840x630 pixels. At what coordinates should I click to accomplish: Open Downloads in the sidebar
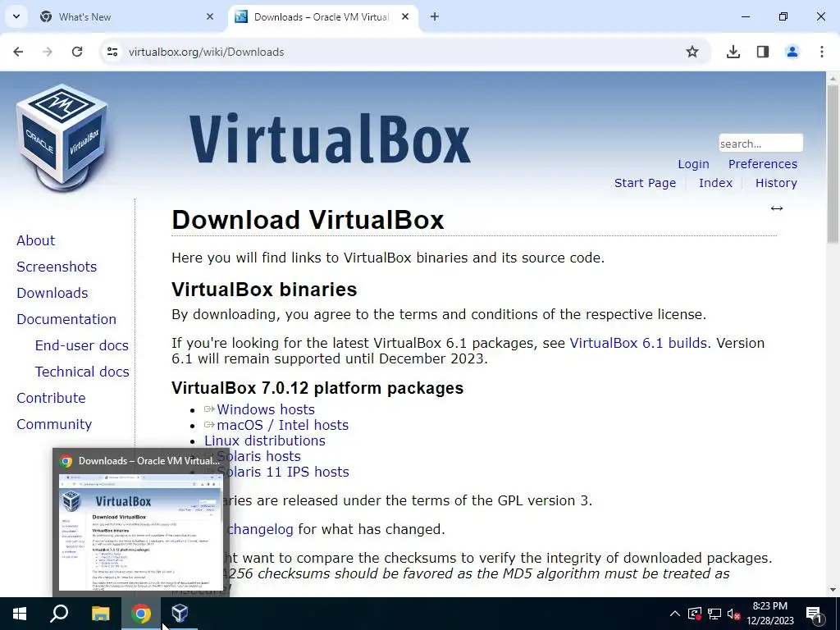pyautogui.click(x=52, y=293)
